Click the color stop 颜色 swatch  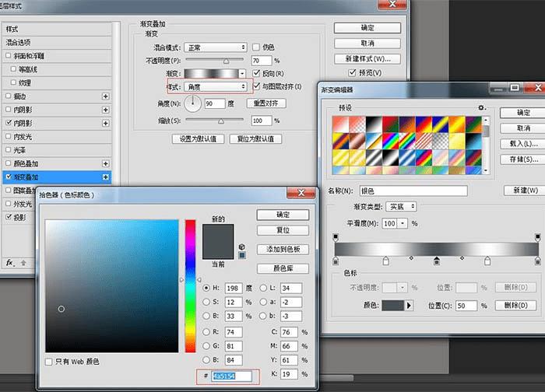click(x=393, y=306)
